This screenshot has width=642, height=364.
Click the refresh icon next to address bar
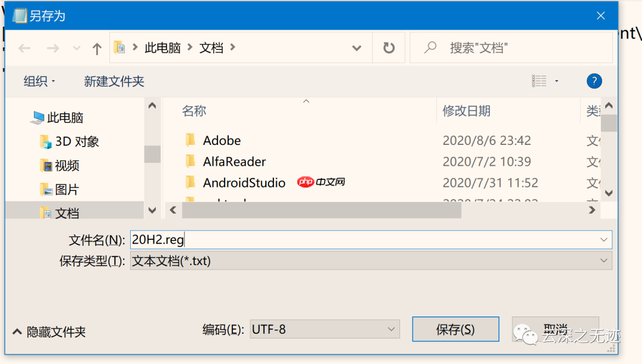point(389,48)
